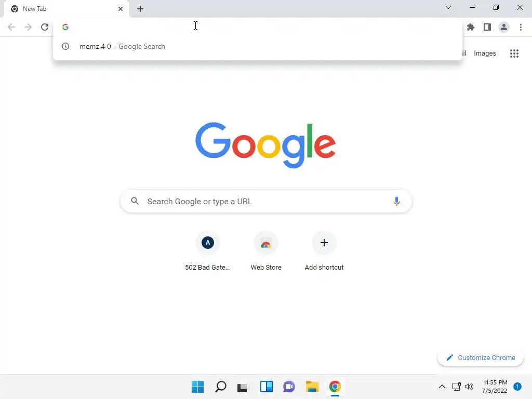Click the Chrome taskbar icon

(335, 387)
